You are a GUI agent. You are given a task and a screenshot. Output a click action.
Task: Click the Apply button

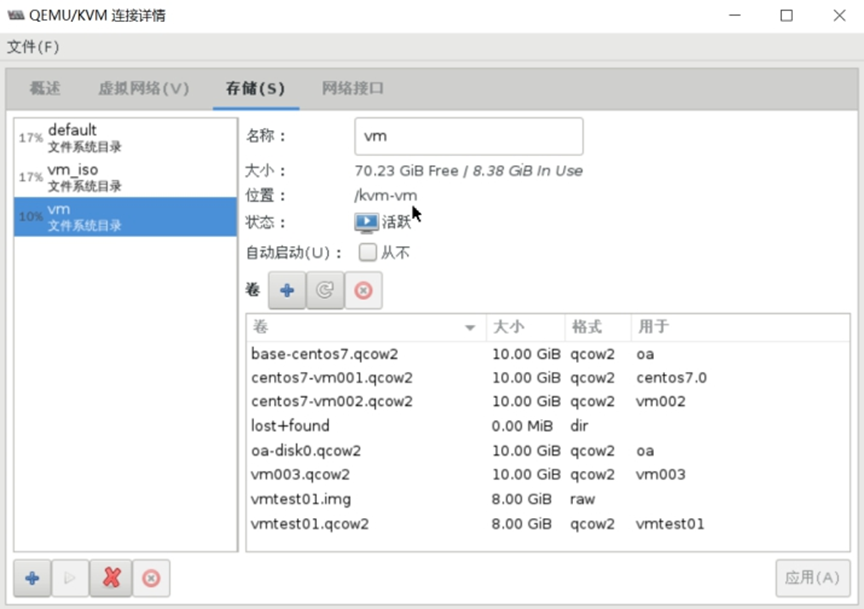pyautogui.click(x=812, y=577)
